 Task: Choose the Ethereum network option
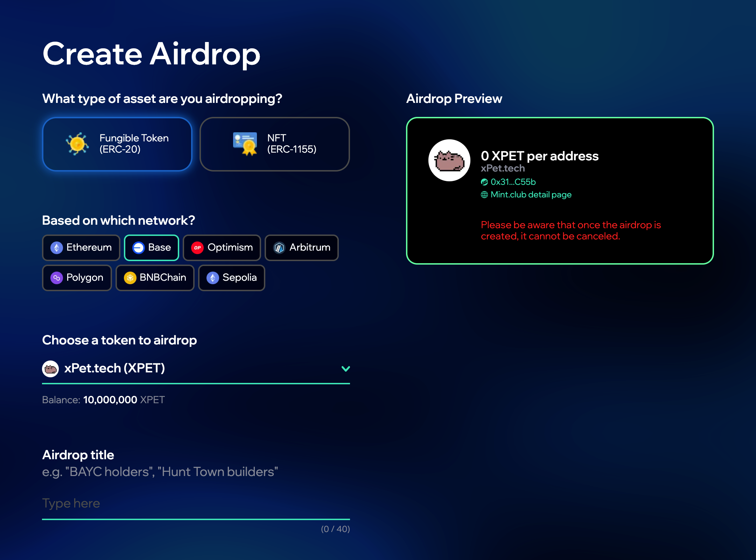tap(81, 248)
